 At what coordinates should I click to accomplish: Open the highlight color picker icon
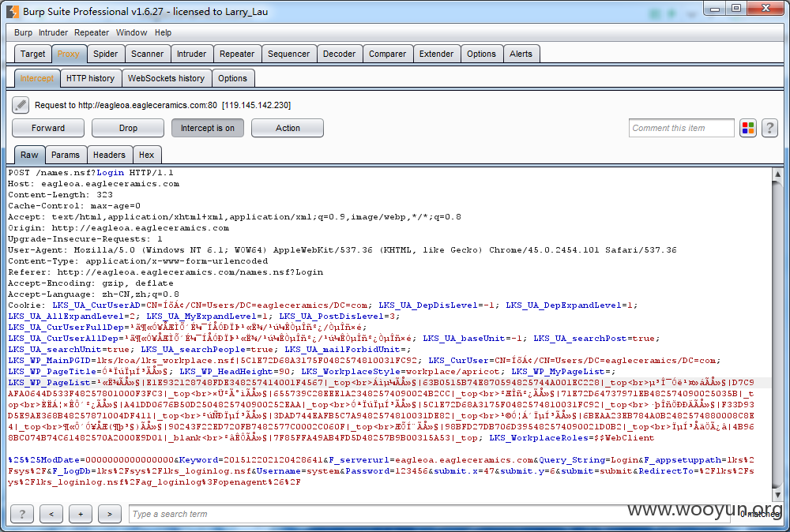[x=748, y=128]
